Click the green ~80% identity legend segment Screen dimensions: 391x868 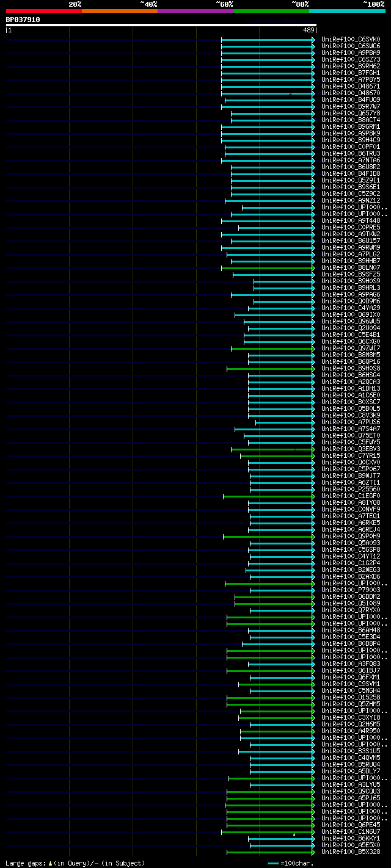click(271, 11)
